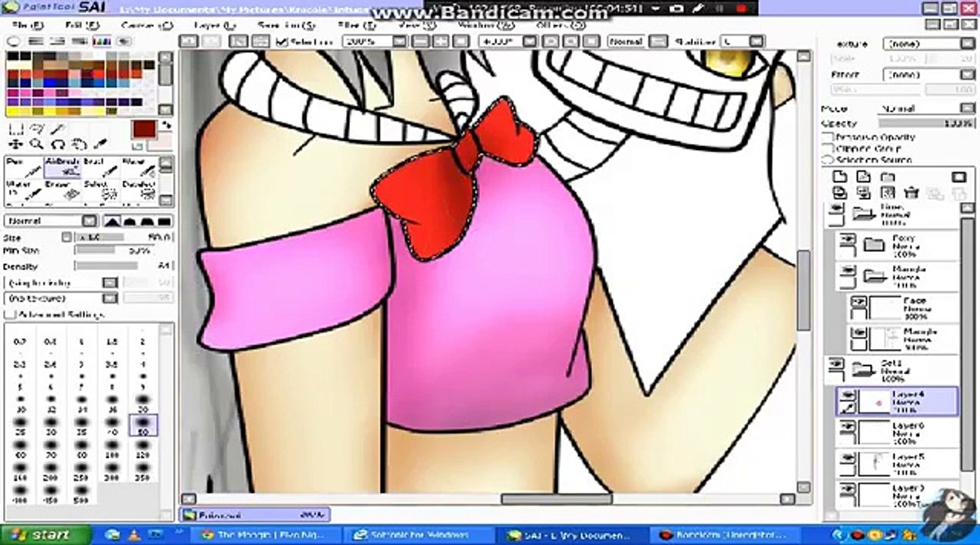The height and width of the screenshot is (545, 980).
Task: Create a new layer via layer panel icon
Action: point(839,177)
